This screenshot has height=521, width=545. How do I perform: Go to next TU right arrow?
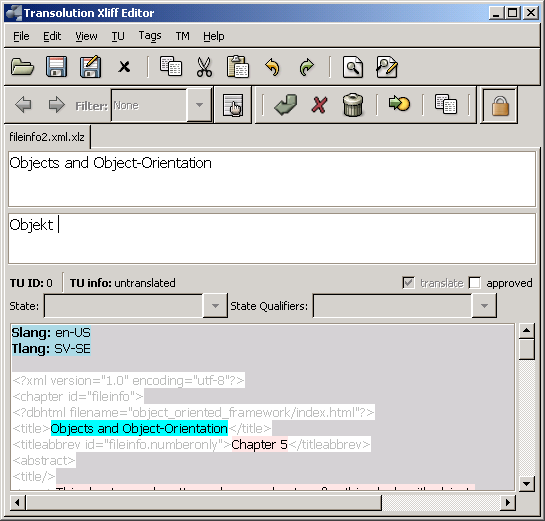(56, 105)
